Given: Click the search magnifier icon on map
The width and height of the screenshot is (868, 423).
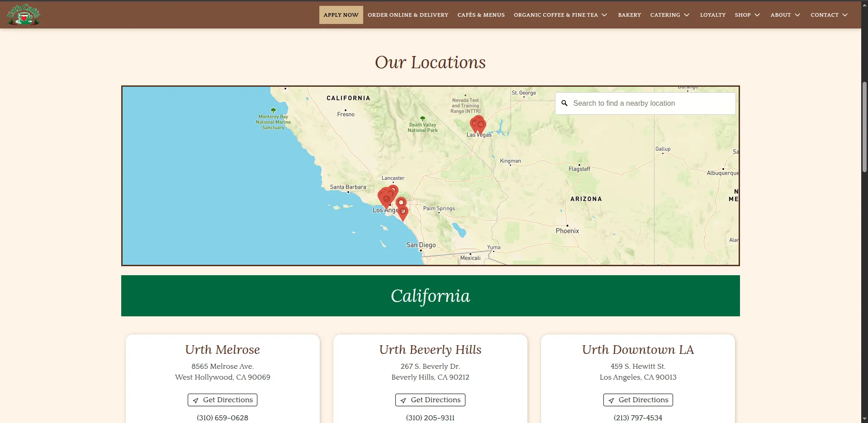Looking at the screenshot, I should [564, 103].
